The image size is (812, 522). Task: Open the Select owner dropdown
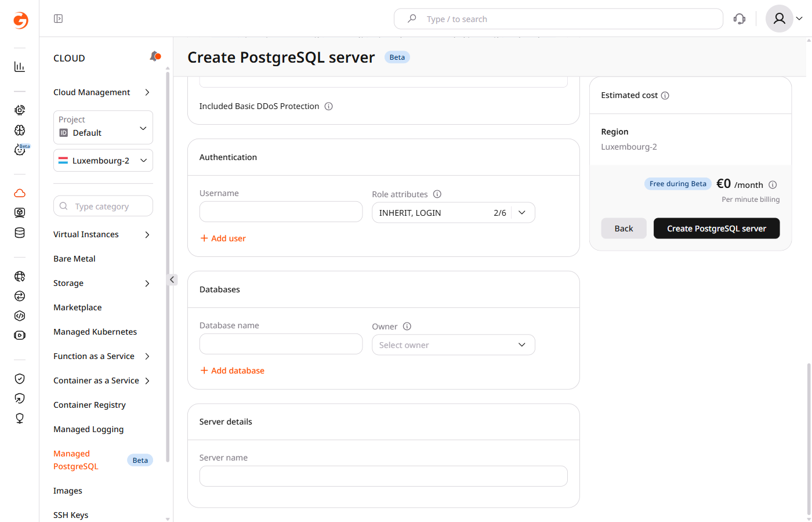click(x=454, y=345)
